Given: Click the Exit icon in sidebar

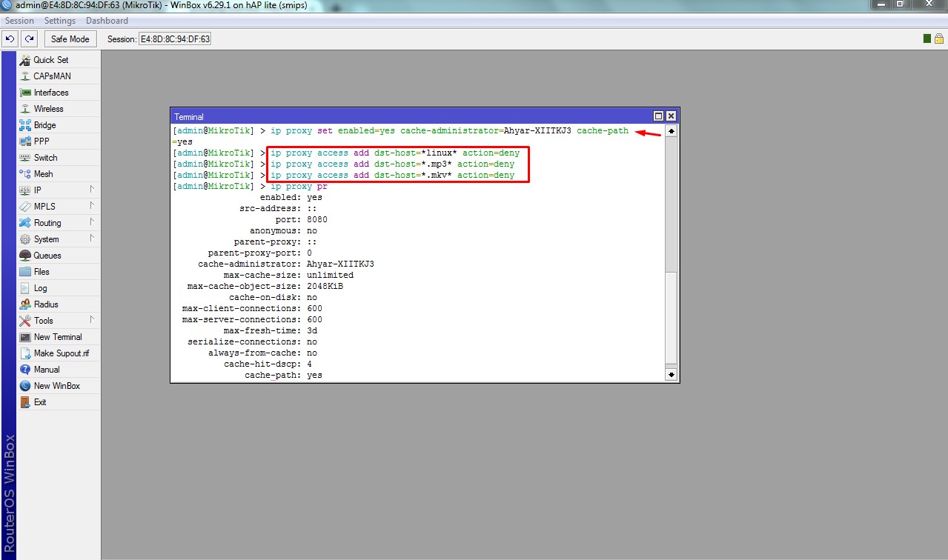Looking at the screenshot, I should (x=25, y=402).
